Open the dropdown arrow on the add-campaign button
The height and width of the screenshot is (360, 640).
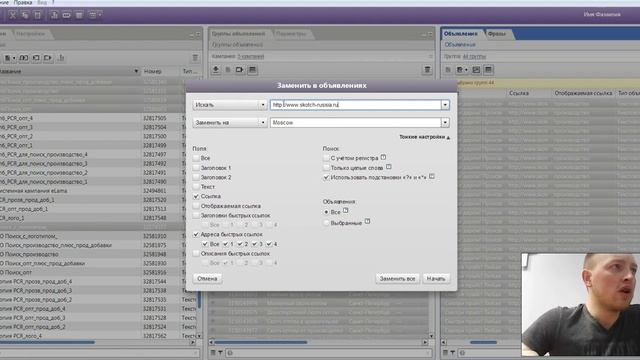(x=14, y=58)
